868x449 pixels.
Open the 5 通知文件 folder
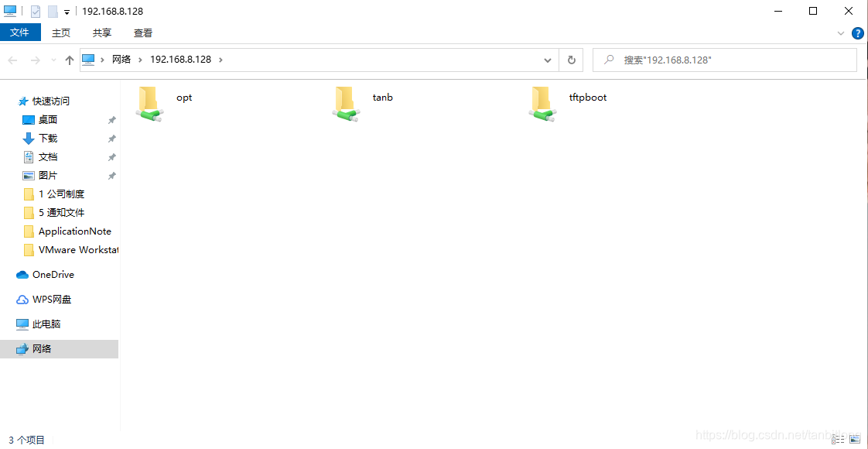pos(61,213)
